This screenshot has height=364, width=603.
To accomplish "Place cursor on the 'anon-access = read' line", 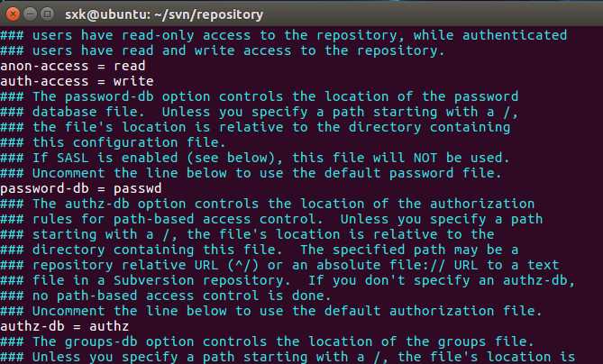I will point(73,66).
